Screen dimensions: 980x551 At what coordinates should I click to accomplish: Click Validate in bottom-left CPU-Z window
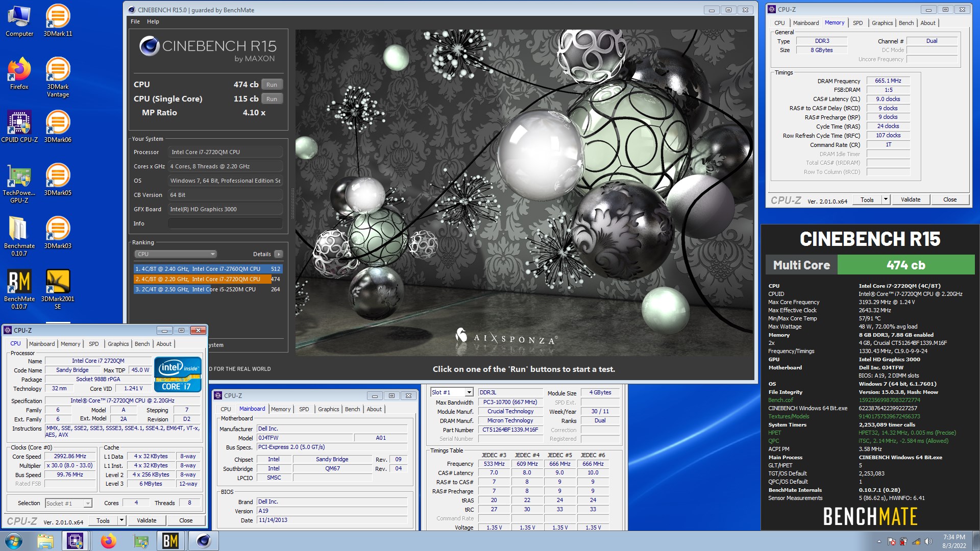tap(146, 520)
